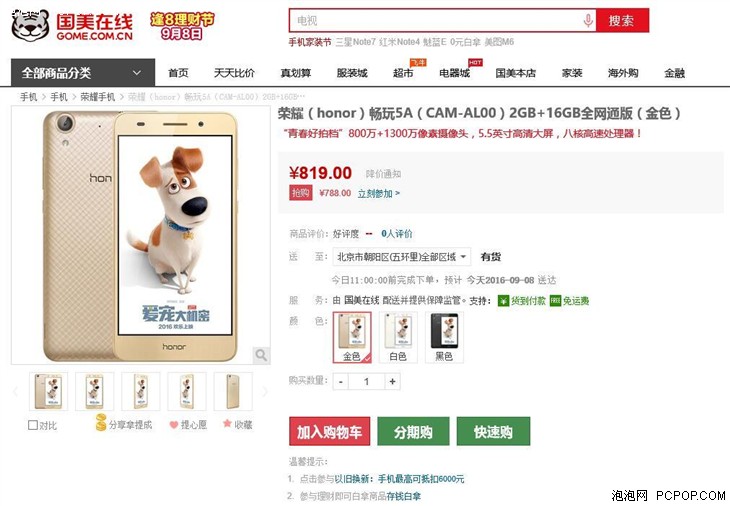Select the 黑色 black color option
The width and height of the screenshot is (730, 506).
coord(444,337)
